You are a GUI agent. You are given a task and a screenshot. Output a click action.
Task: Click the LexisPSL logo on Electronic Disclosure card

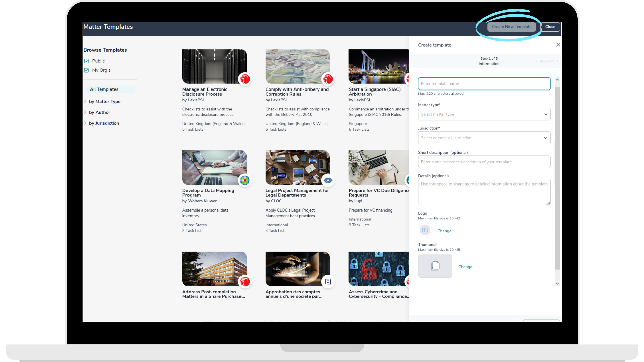tap(245, 79)
